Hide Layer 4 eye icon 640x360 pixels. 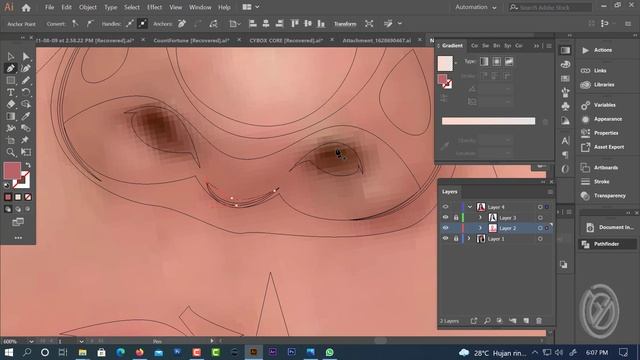pos(445,207)
